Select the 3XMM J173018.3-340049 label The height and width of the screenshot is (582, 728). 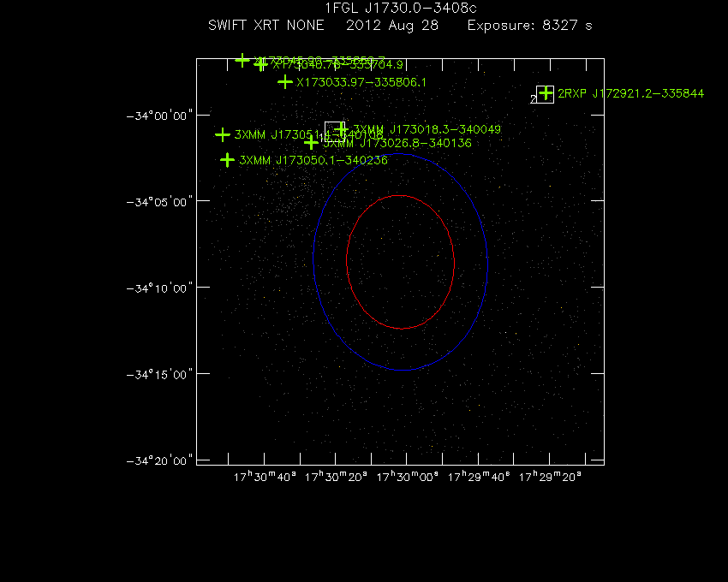(427, 129)
